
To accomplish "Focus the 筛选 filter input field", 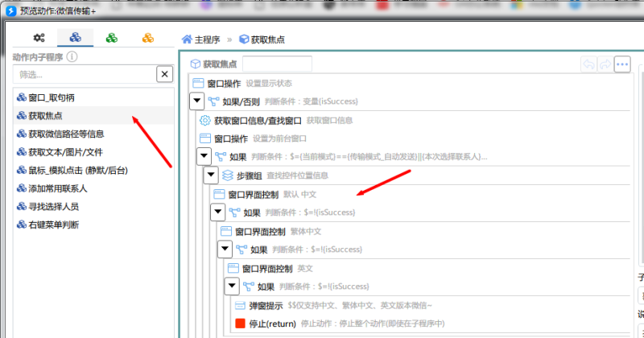I will point(85,74).
